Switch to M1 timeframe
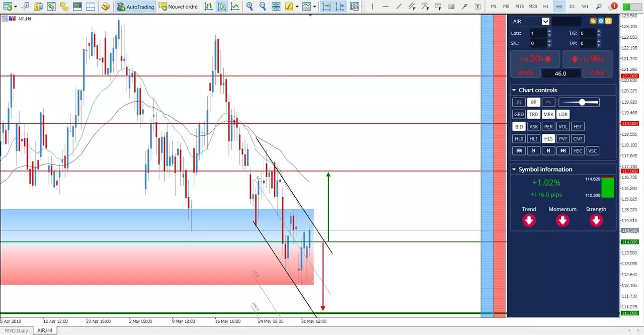The height and width of the screenshot is (335, 644). (x=494, y=7)
